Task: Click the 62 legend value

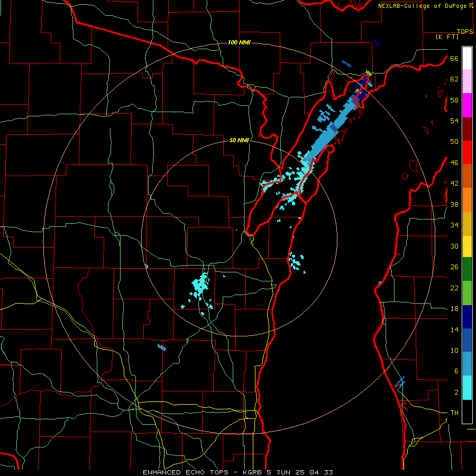Action: coord(454,79)
